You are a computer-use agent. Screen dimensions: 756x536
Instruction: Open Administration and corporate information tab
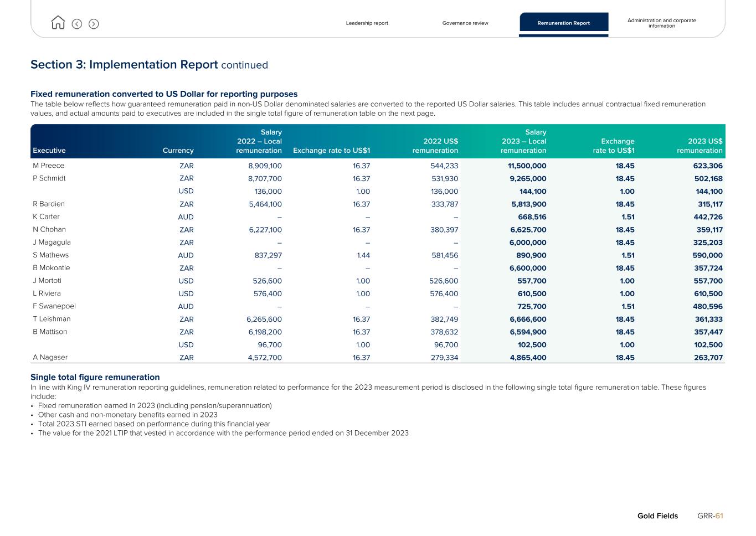pyautogui.click(x=661, y=23)
